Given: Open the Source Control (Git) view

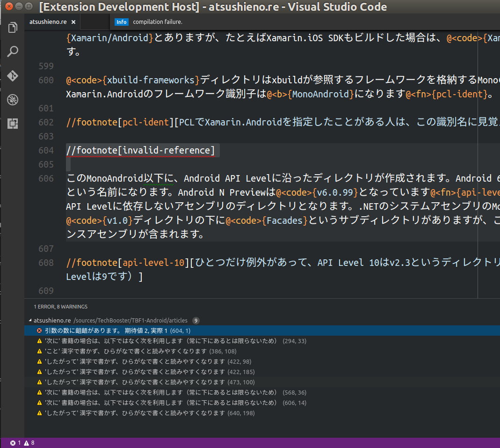Looking at the screenshot, I should [13, 76].
